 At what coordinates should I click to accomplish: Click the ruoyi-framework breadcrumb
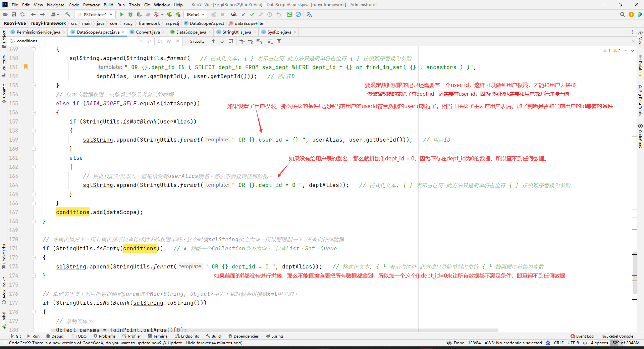[x=48, y=23]
